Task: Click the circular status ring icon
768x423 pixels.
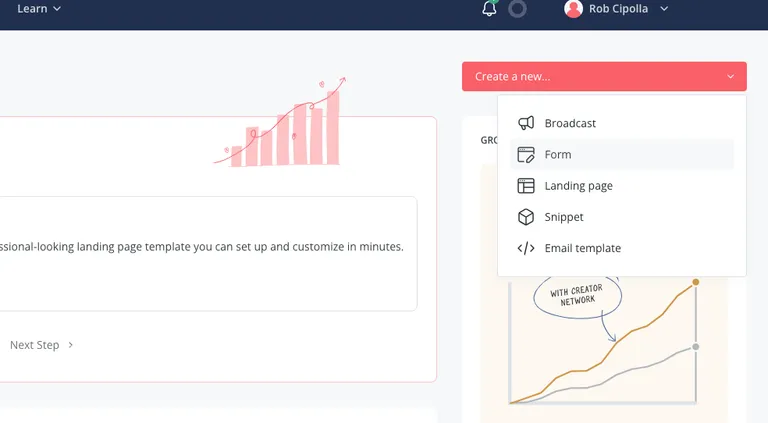Action: 517,9
